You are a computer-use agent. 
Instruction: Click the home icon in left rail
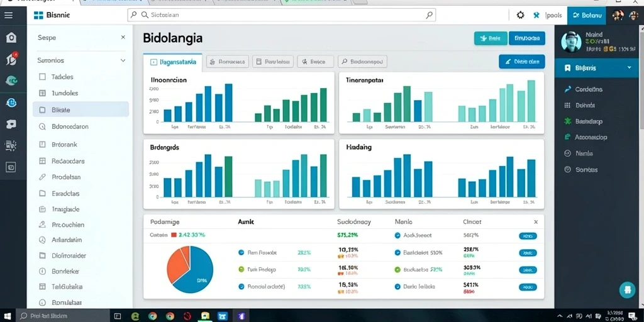11,38
